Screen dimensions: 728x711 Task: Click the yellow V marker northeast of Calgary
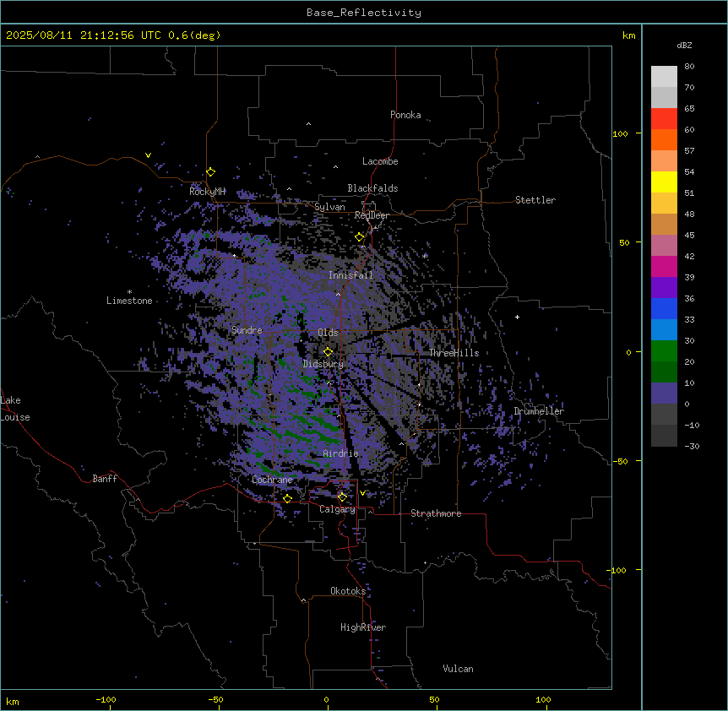362,493
